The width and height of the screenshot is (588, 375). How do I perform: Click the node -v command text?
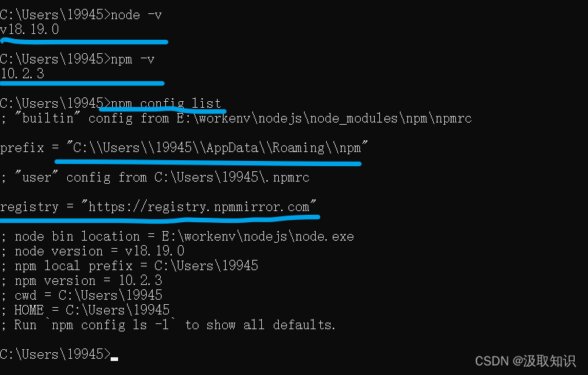(136, 15)
